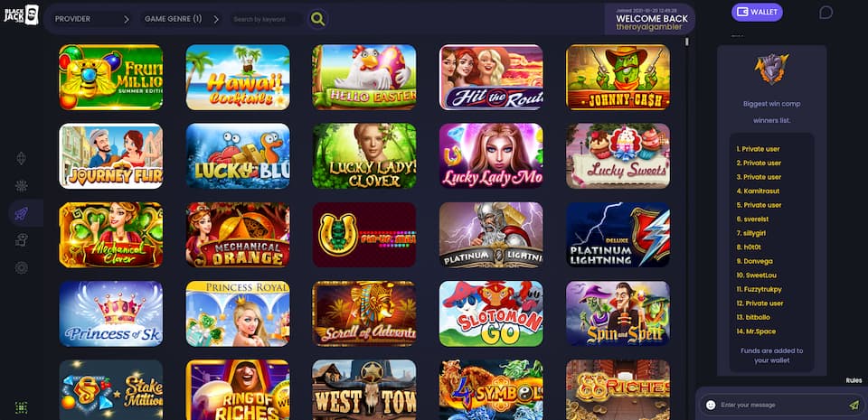Click the diamond-shaped icon in left sidebar

22,159
